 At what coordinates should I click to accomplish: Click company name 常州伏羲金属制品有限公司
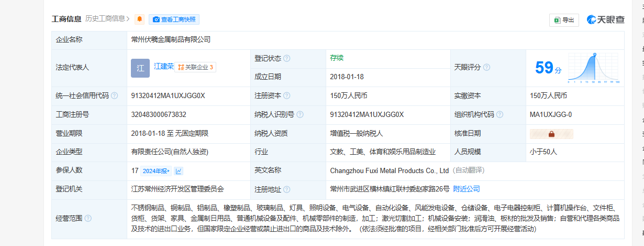[171, 40]
